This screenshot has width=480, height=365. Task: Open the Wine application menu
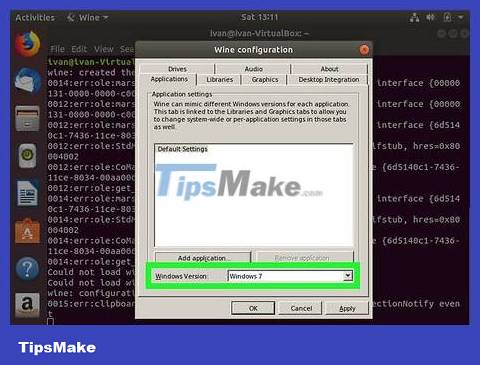click(88, 18)
